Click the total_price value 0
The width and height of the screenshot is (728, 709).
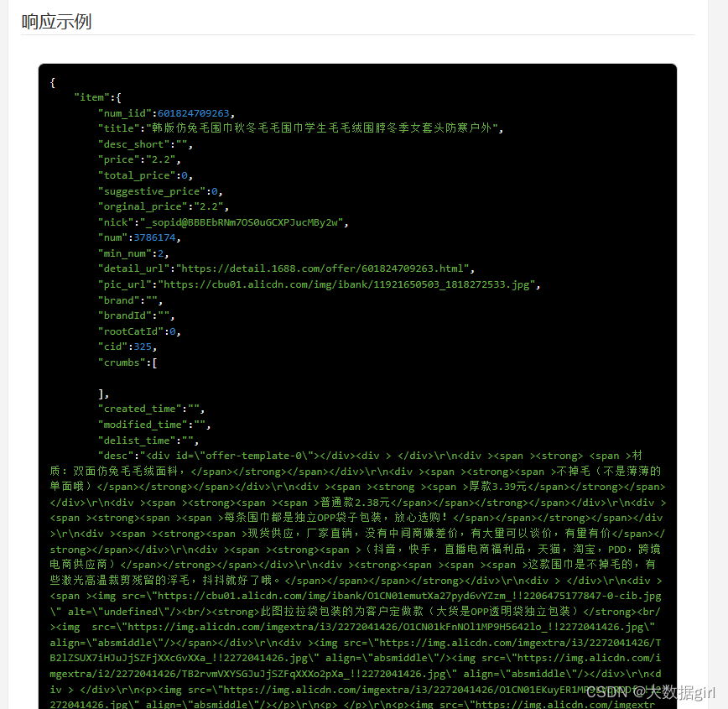click(x=185, y=175)
